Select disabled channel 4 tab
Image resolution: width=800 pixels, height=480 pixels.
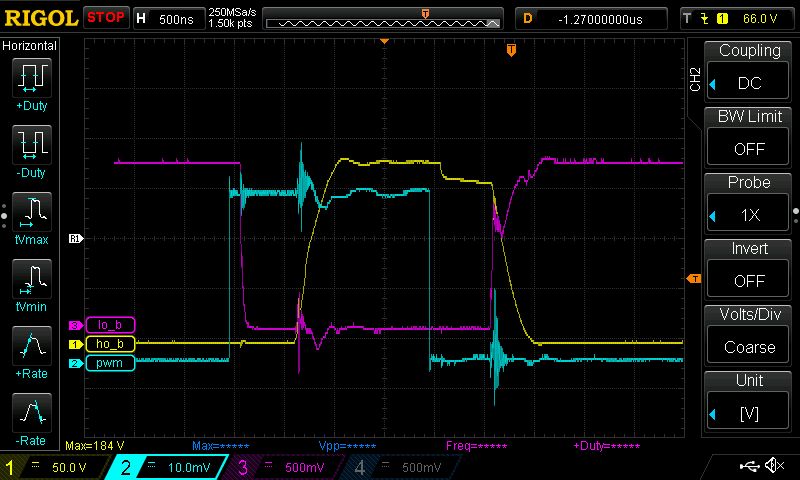pyautogui.click(x=400, y=467)
